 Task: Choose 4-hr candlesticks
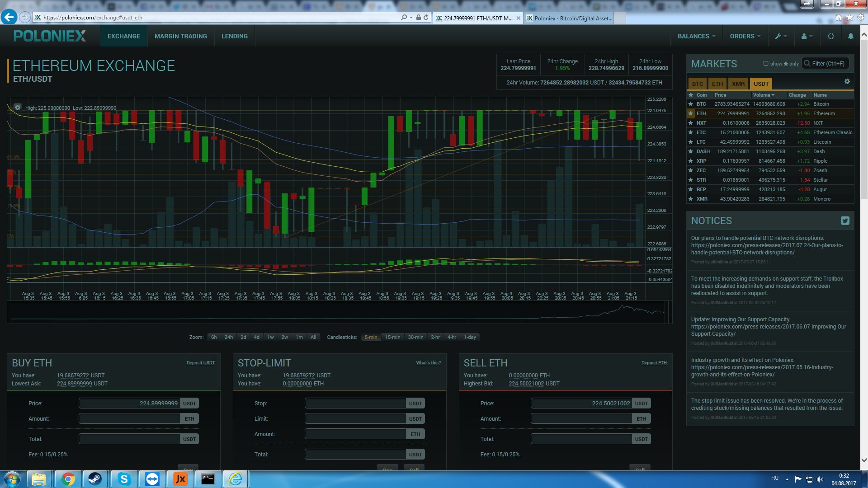point(452,337)
